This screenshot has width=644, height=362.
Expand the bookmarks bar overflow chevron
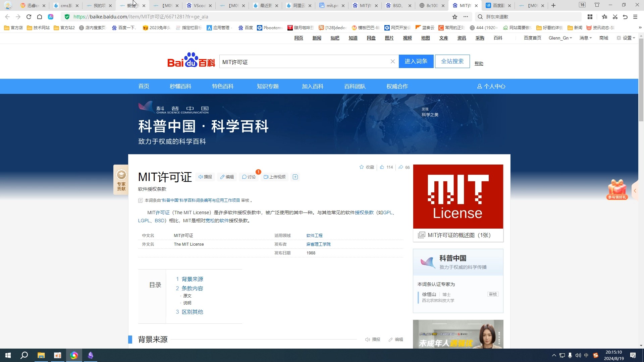(x=640, y=27)
